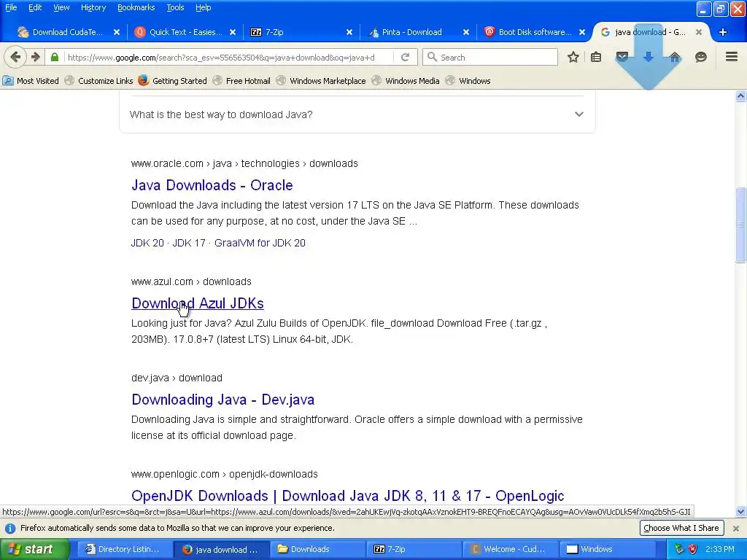Open the History menu
Image resolution: width=747 pixels, height=560 pixels.
(93, 7)
